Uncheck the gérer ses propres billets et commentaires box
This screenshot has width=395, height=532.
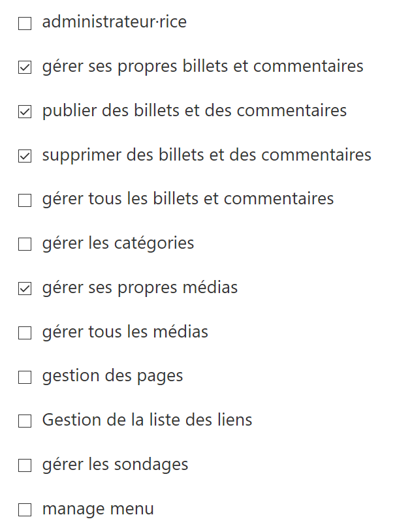point(25,67)
